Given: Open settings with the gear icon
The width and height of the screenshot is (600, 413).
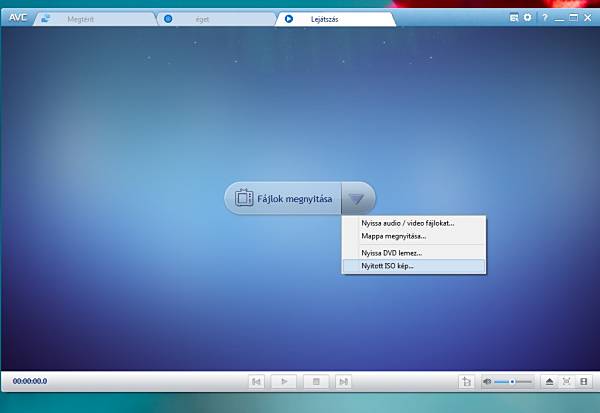Looking at the screenshot, I should click(x=528, y=17).
